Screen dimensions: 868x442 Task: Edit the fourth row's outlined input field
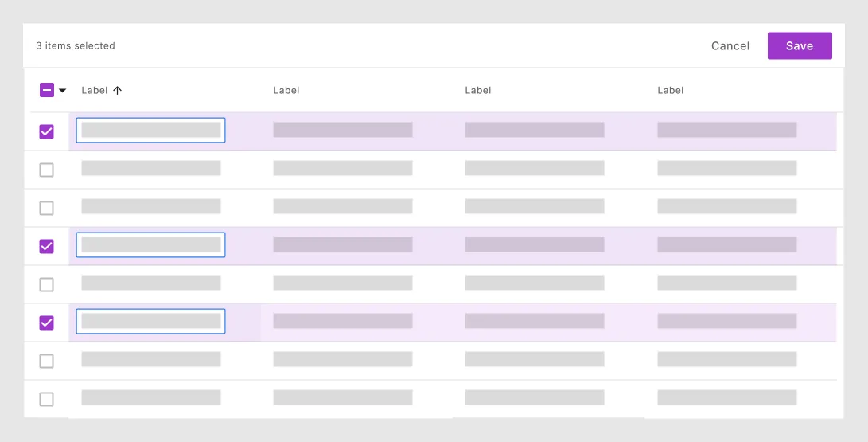click(x=150, y=245)
